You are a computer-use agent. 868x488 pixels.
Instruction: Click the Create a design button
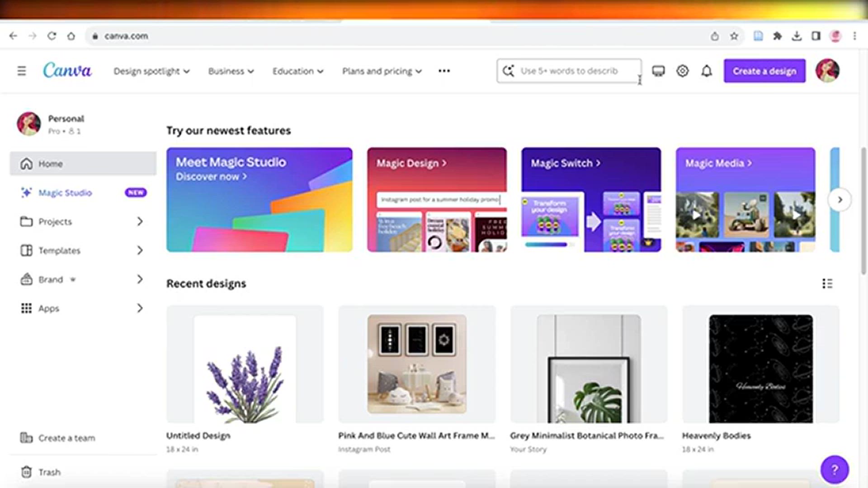tap(764, 71)
